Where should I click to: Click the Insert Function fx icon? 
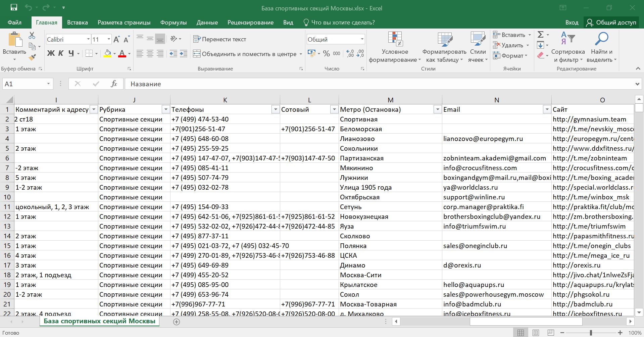114,84
